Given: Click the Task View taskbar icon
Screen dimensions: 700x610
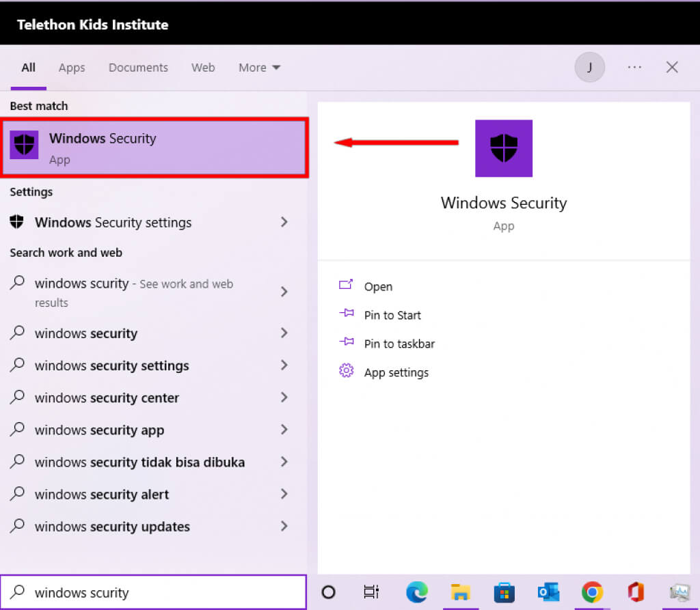Looking at the screenshot, I should 371,592.
